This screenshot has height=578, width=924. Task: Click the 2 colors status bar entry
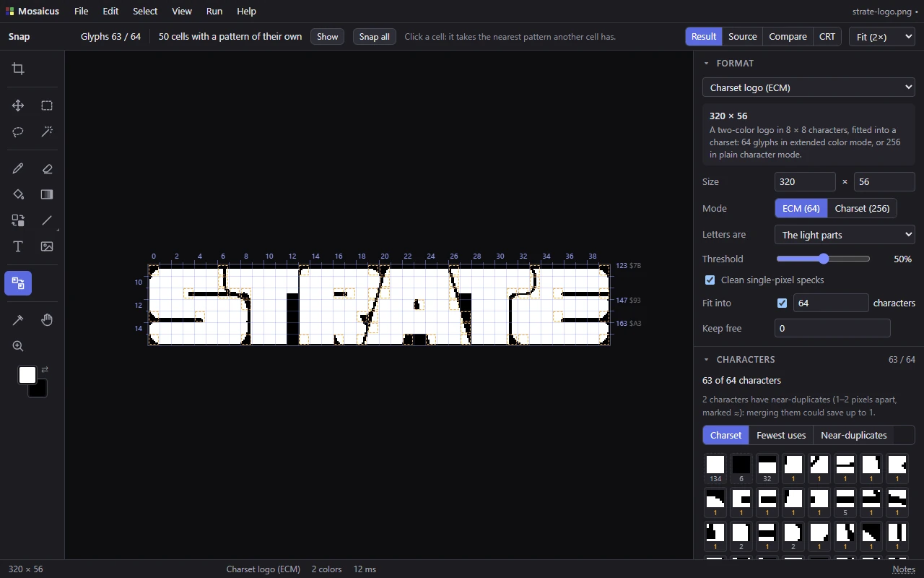327,569
